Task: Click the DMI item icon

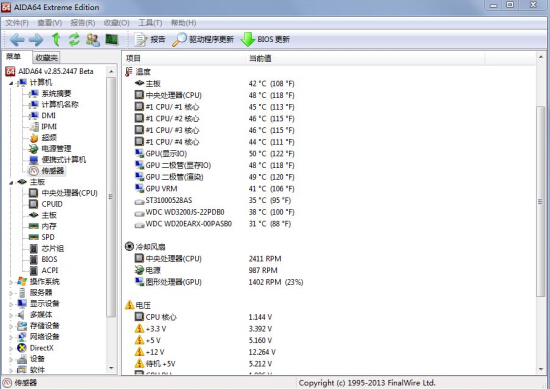Action: click(x=34, y=115)
